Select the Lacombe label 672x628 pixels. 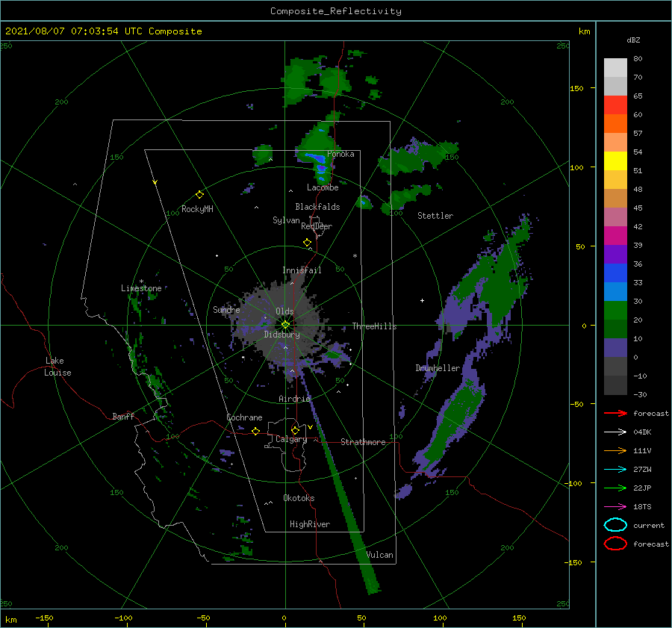pyautogui.click(x=323, y=187)
